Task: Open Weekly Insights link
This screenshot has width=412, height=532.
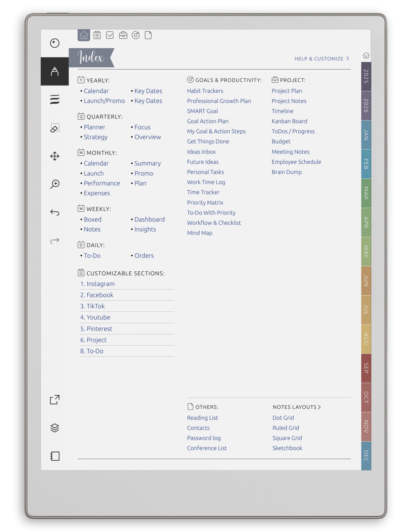Action: (145, 229)
